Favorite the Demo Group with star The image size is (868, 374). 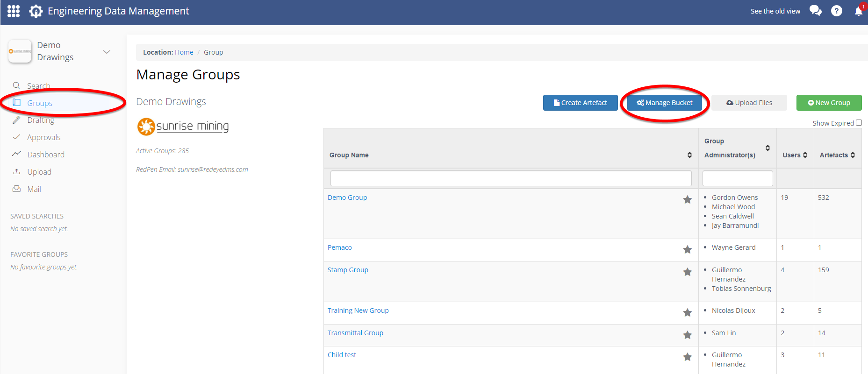[x=687, y=200]
